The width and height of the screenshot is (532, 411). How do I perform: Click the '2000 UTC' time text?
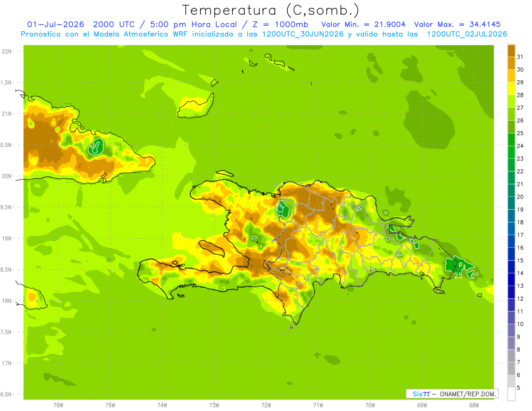click(113, 24)
